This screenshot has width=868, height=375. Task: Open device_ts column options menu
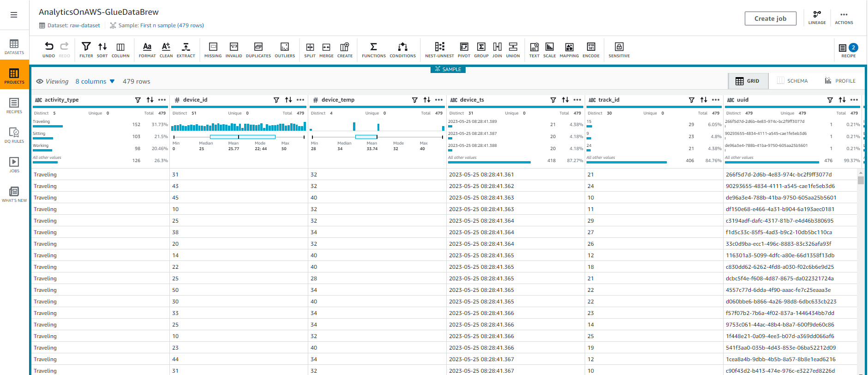coord(577,100)
